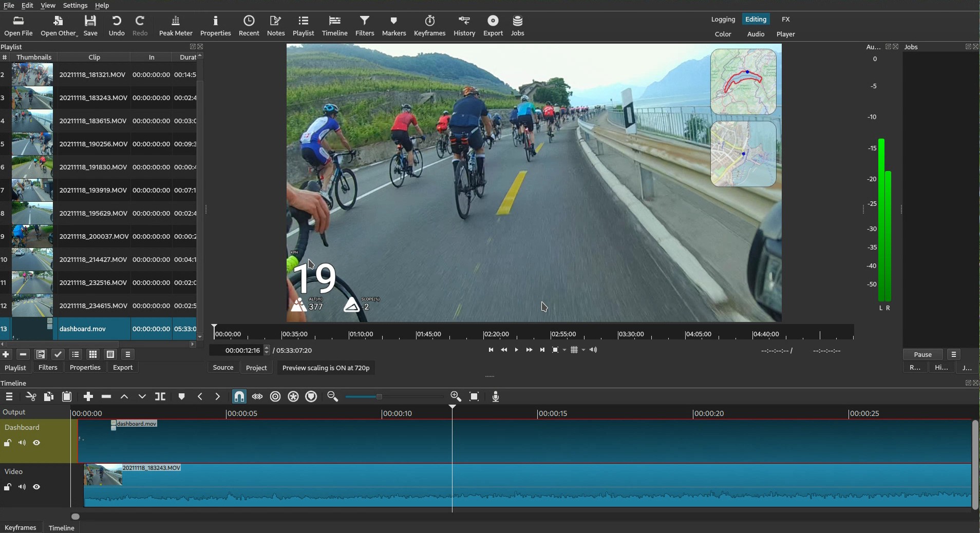This screenshot has height=533, width=980.
Task: Open the Settings menu
Action: (75, 6)
